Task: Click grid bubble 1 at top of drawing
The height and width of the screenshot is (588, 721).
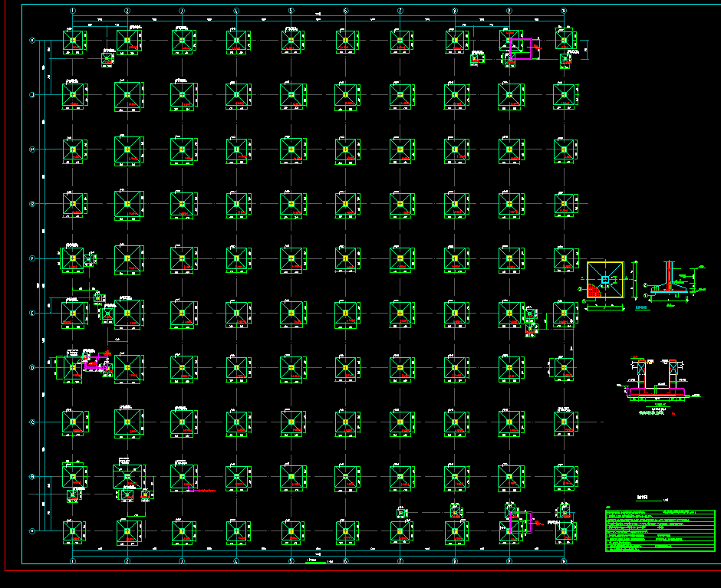Action: coord(73,11)
